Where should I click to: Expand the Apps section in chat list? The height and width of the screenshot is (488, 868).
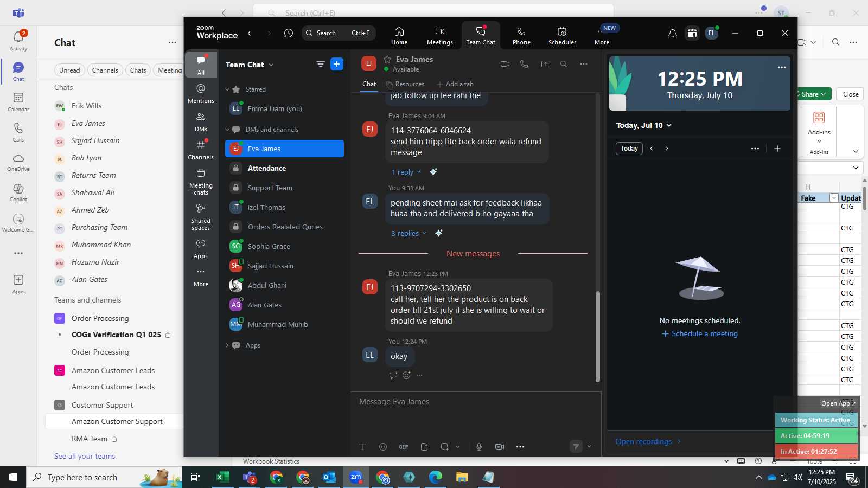coord(227,345)
